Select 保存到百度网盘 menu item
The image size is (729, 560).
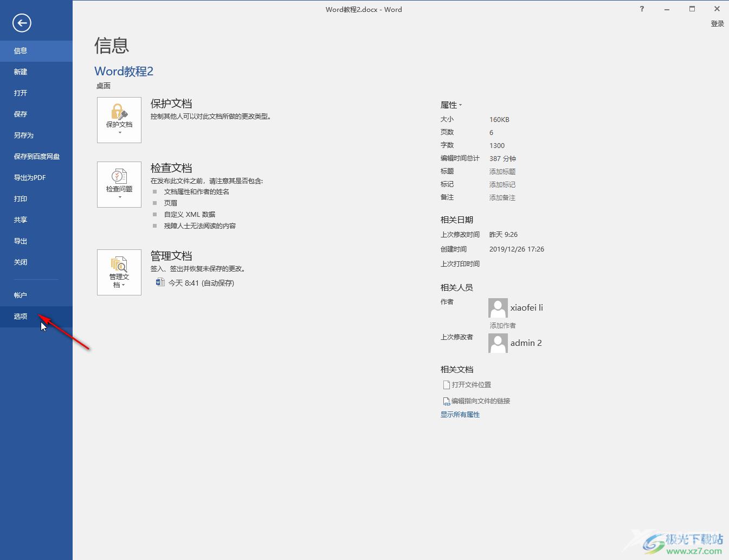36,157
